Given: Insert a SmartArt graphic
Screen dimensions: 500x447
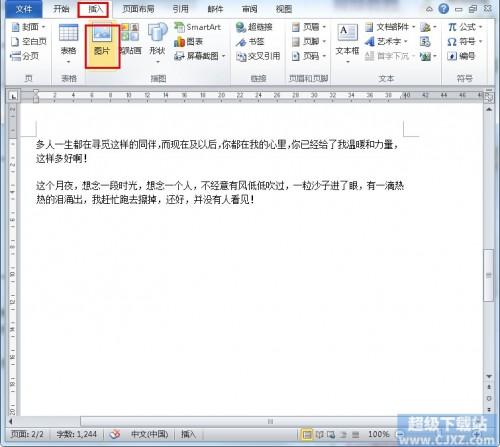Looking at the screenshot, I should (197, 27).
